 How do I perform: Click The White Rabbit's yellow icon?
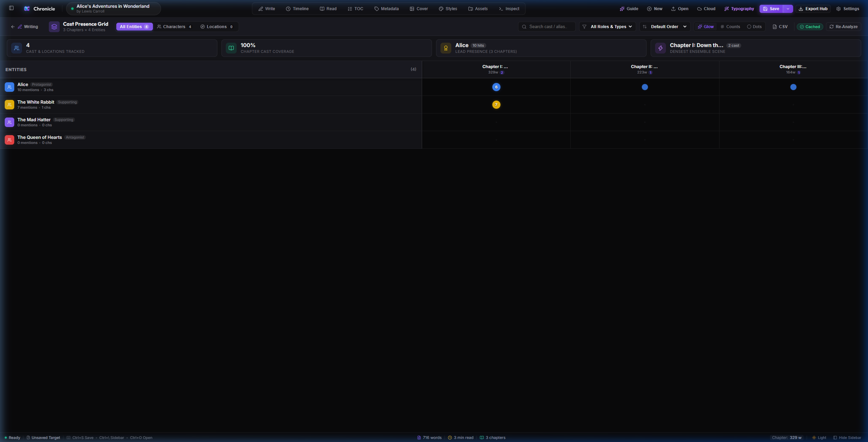coord(9,105)
